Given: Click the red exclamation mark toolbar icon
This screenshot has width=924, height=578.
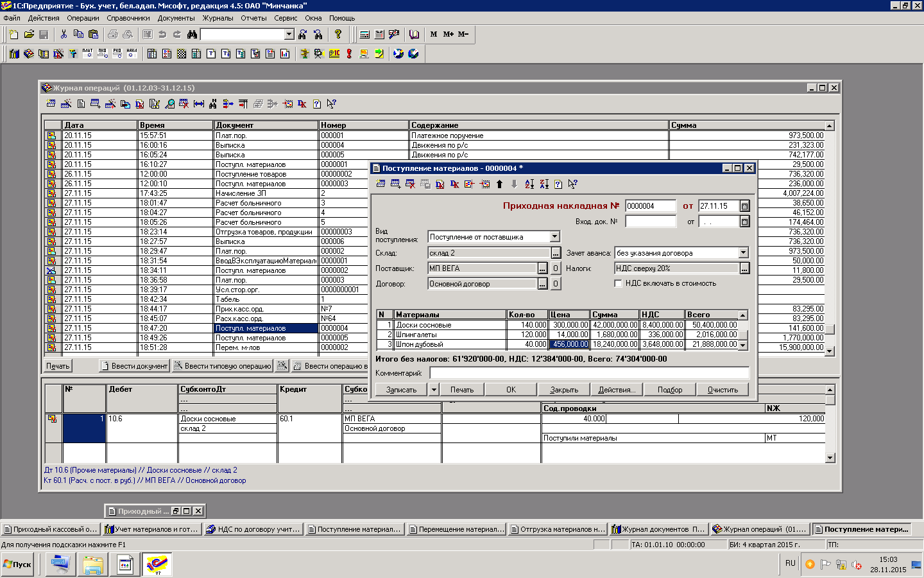Looking at the screenshot, I should tap(349, 53).
